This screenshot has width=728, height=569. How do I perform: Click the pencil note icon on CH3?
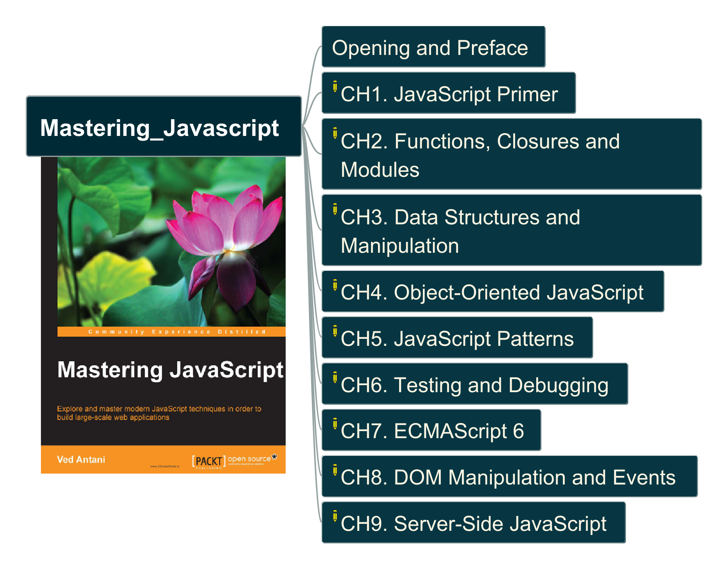pyautogui.click(x=335, y=209)
